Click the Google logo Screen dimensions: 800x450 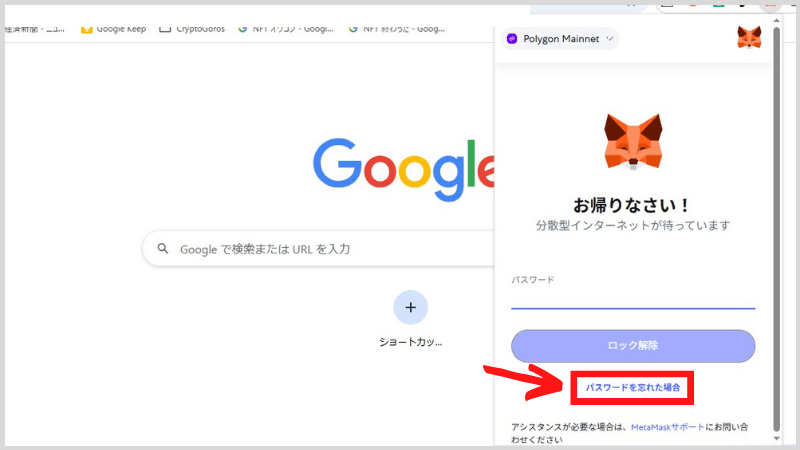403,168
